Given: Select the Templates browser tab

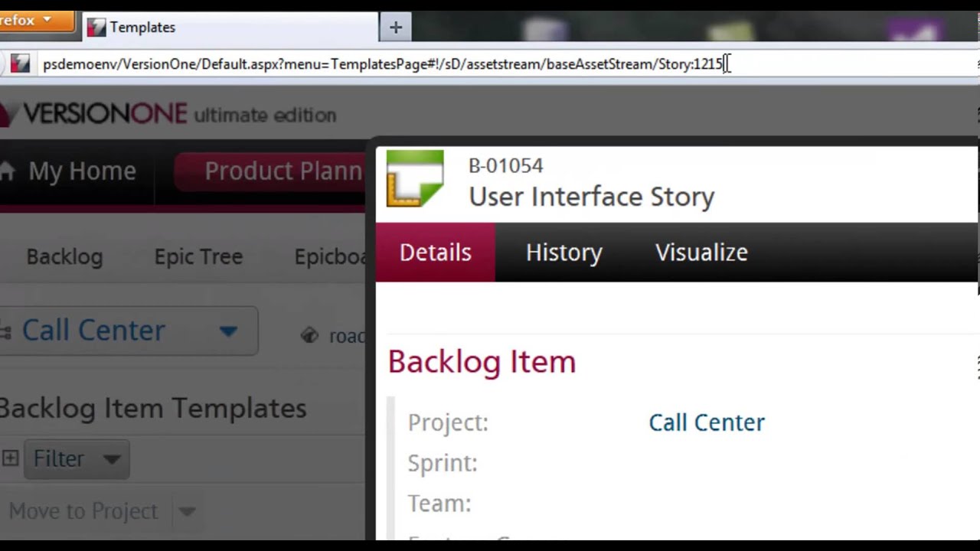Looking at the screenshot, I should pyautogui.click(x=230, y=28).
